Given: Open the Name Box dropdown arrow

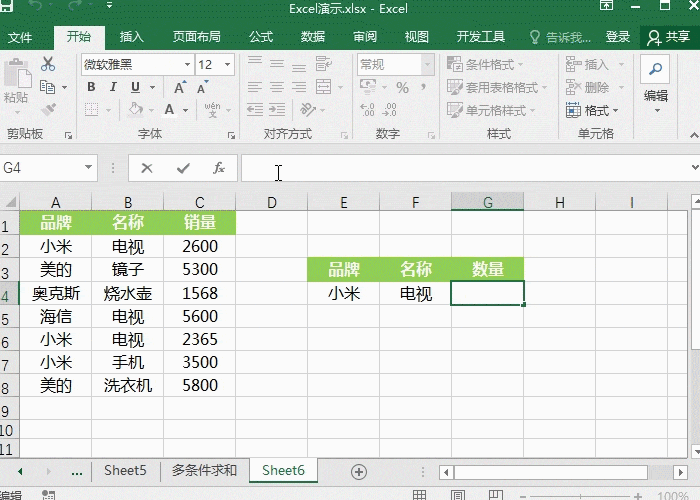Looking at the screenshot, I should pos(88,169).
